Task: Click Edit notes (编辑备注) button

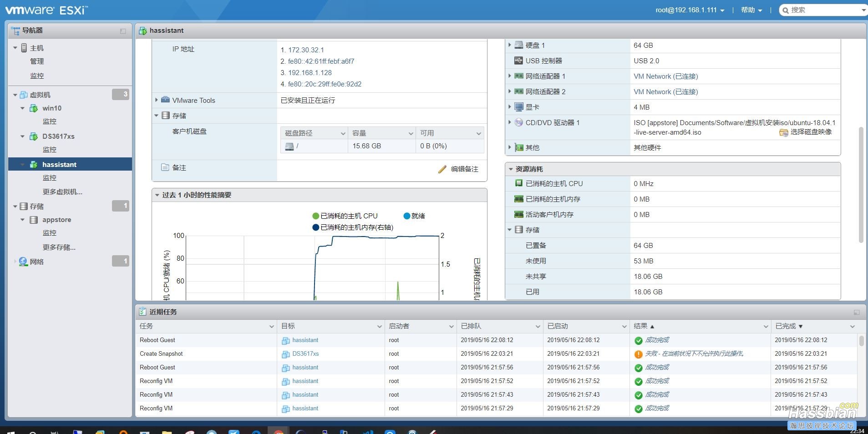Action: click(x=458, y=169)
